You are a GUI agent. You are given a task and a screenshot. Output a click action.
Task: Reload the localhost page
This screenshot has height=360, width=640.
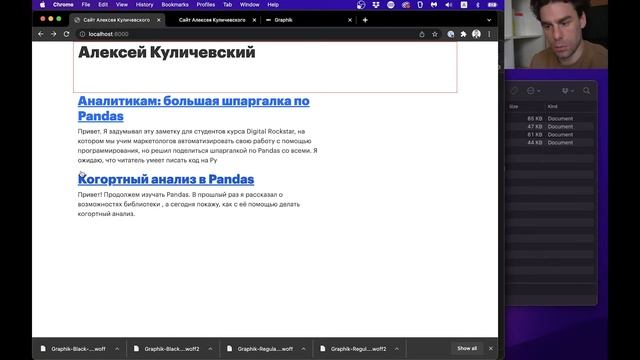(x=67, y=34)
